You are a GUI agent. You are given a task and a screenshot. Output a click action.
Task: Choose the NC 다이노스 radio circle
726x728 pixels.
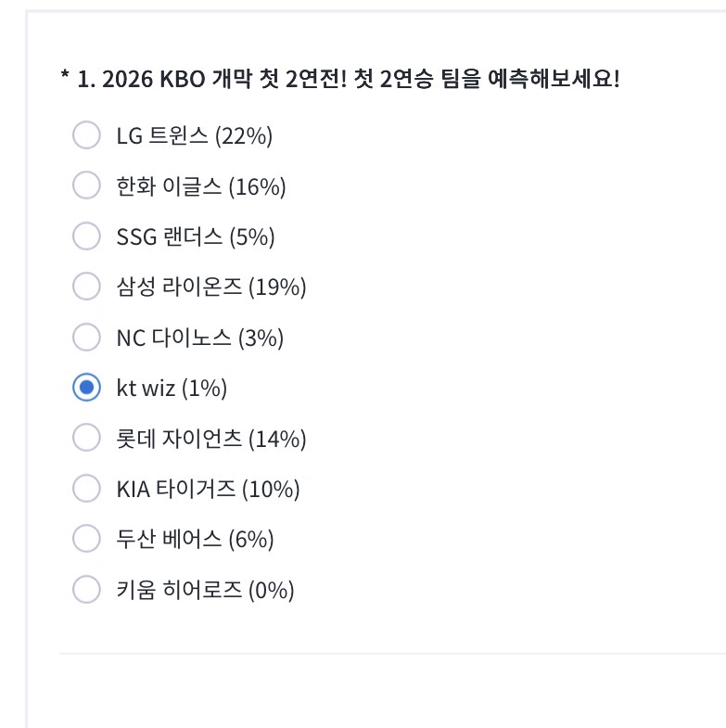pos(86,338)
